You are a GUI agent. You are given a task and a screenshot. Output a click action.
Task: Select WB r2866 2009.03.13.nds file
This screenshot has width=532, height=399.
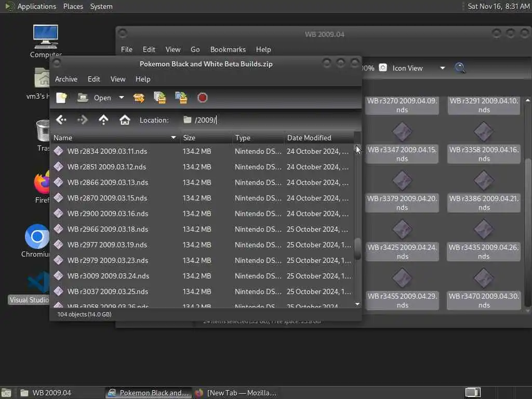click(x=202, y=182)
